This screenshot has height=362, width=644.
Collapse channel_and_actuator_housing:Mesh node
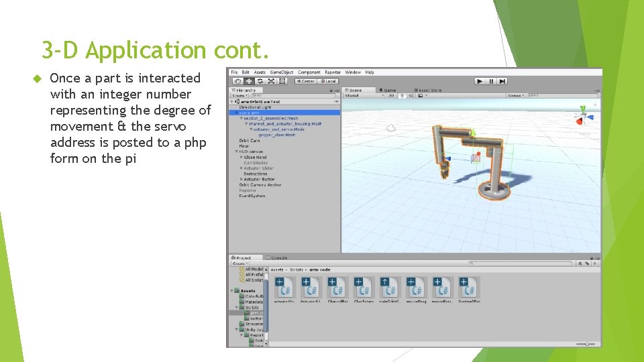tap(246, 123)
